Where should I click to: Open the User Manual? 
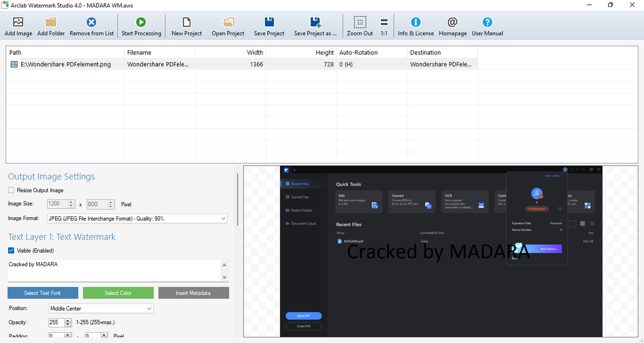point(487,26)
